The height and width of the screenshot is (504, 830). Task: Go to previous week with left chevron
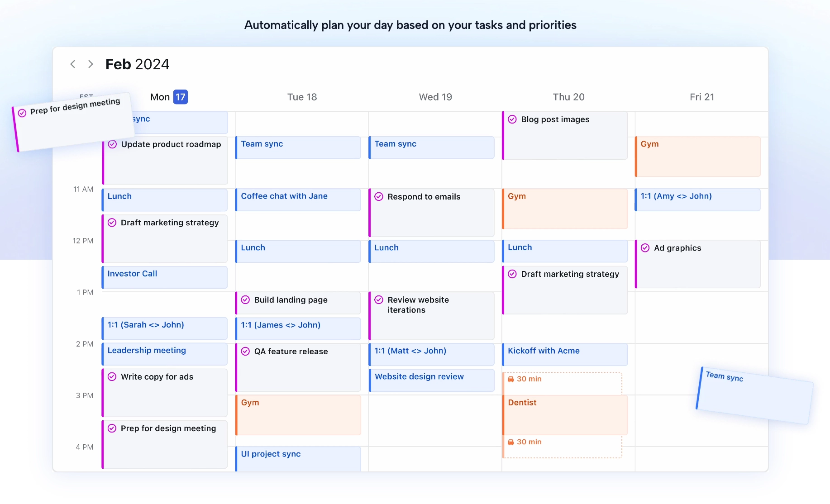pos(72,64)
